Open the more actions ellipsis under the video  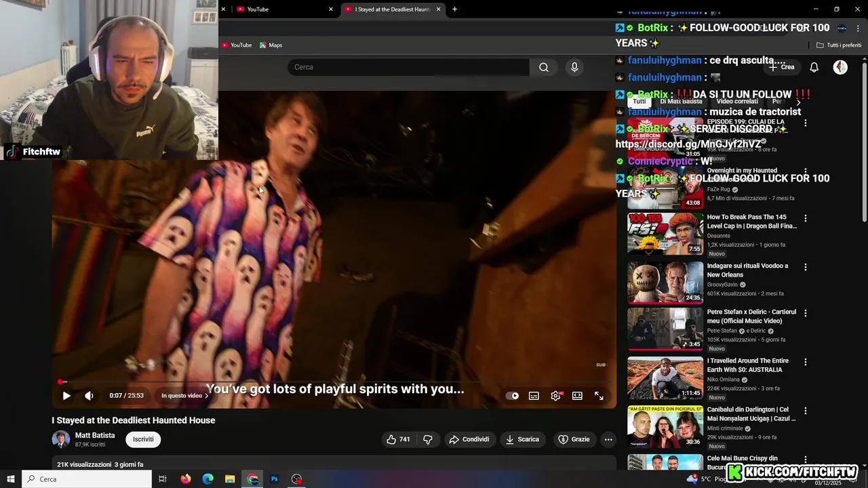tap(608, 439)
